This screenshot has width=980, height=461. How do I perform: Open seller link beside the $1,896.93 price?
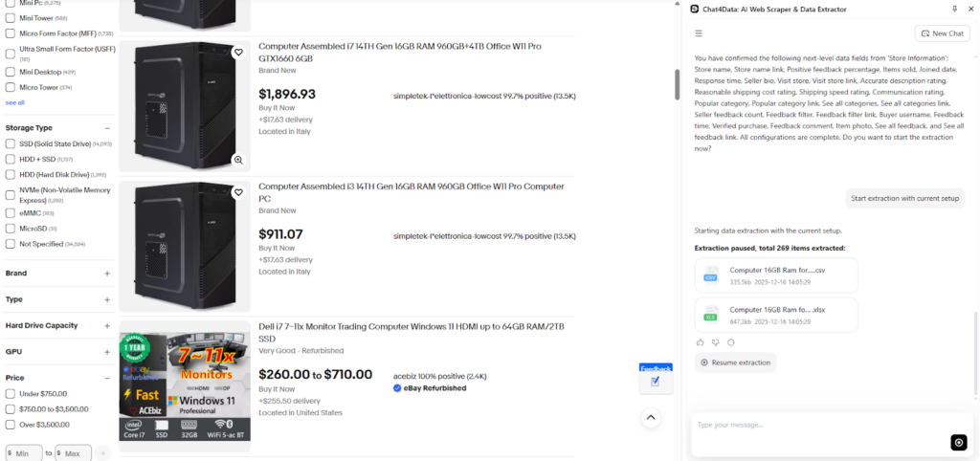tap(484, 97)
